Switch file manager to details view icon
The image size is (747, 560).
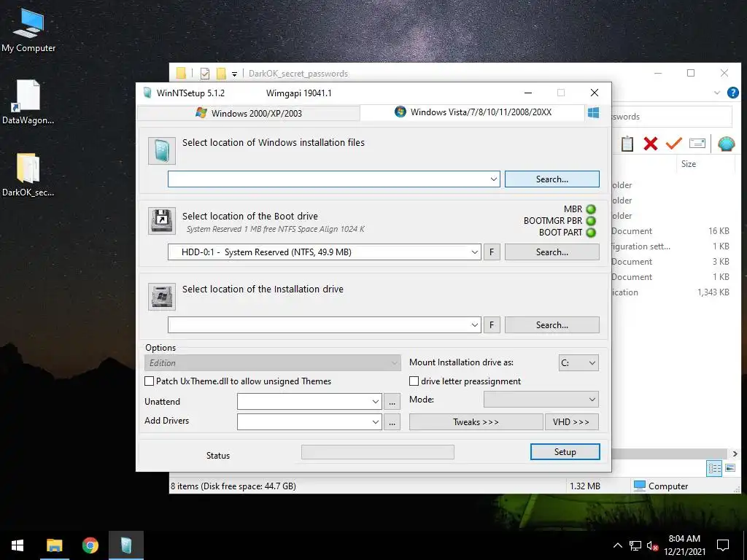715,468
